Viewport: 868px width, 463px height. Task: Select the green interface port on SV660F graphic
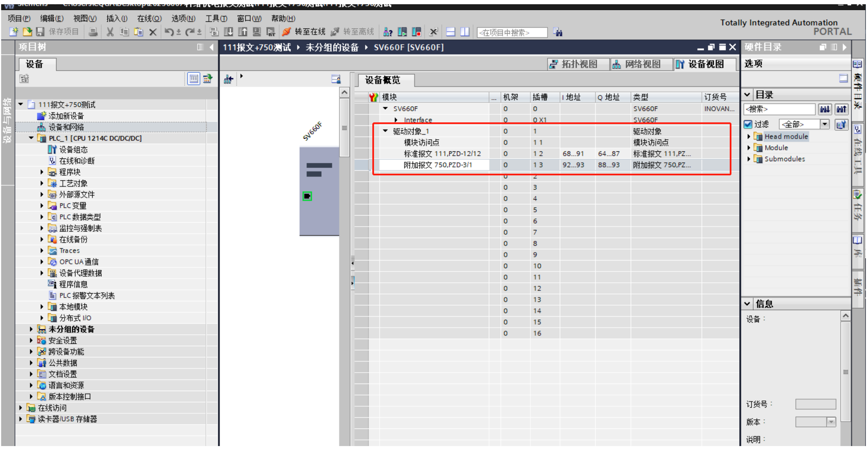(x=307, y=196)
